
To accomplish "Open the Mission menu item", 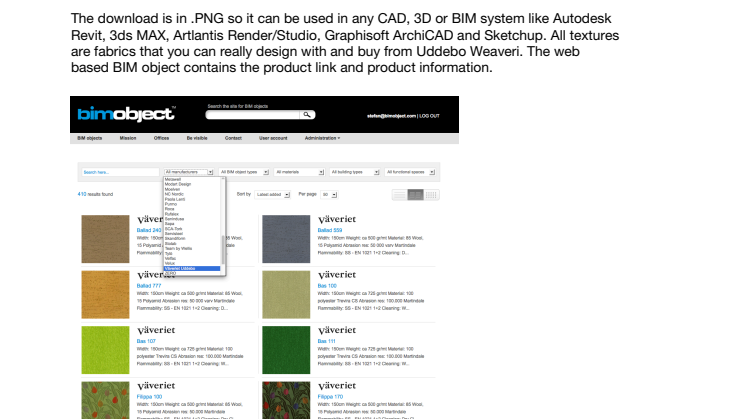I will coord(128,138).
